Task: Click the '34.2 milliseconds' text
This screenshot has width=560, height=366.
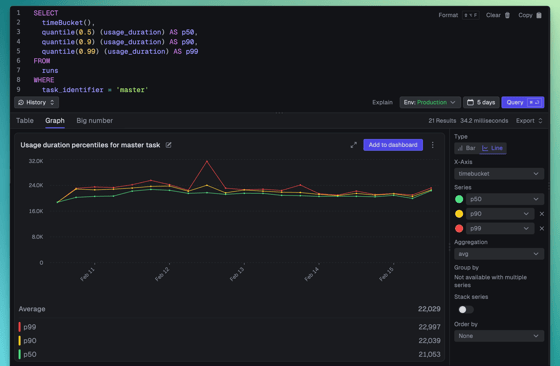Action: 484,121
